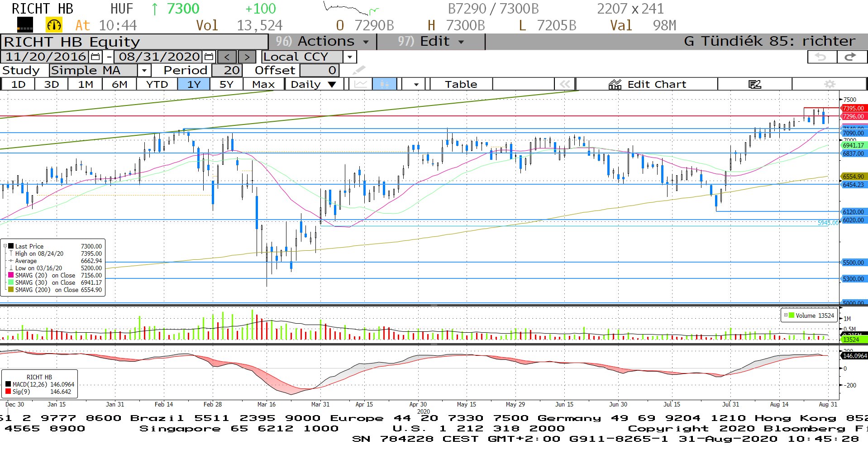Image resolution: width=868 pixels, height=464 pixels.
Task: Open the end date calendar picker
Action: [x=209, y=57]
